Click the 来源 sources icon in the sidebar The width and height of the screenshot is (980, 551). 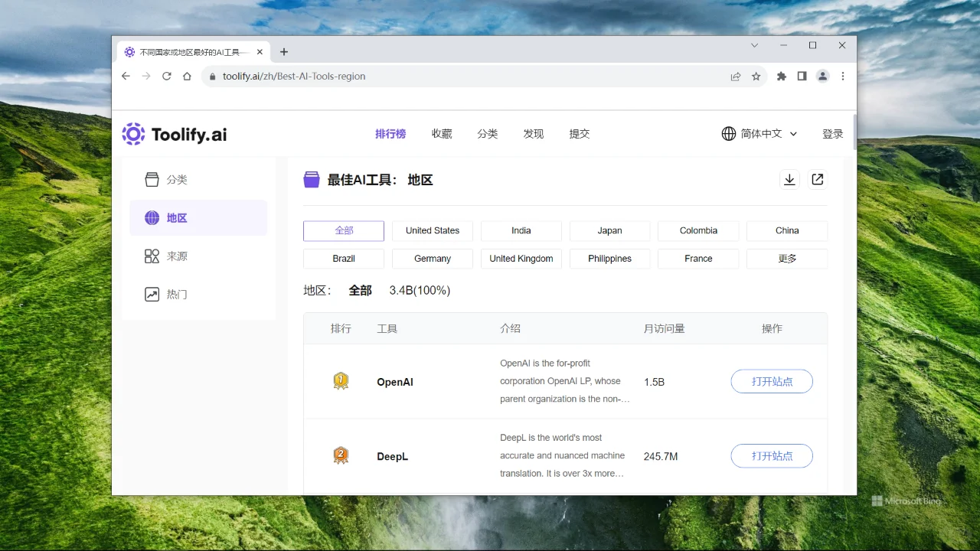152,256
